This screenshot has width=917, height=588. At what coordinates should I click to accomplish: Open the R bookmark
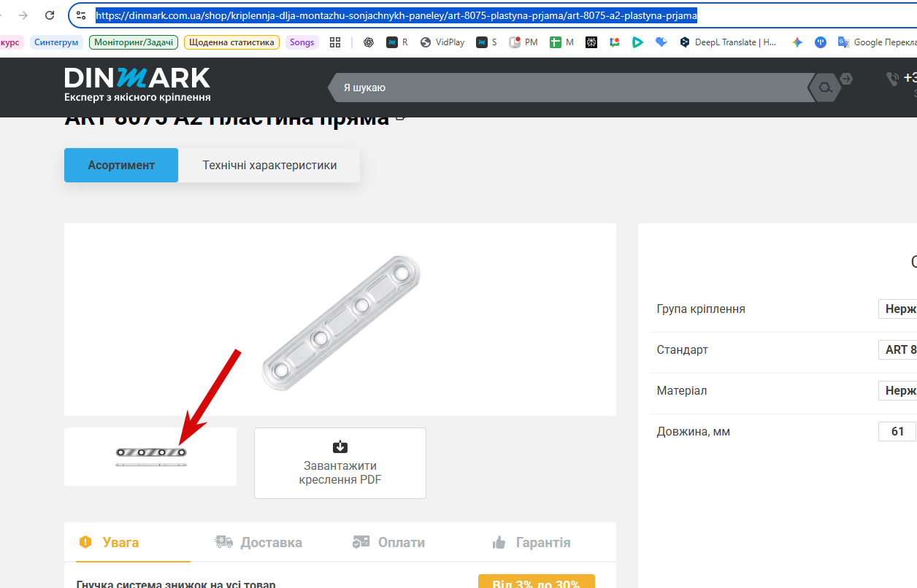[x=397, y=42]
